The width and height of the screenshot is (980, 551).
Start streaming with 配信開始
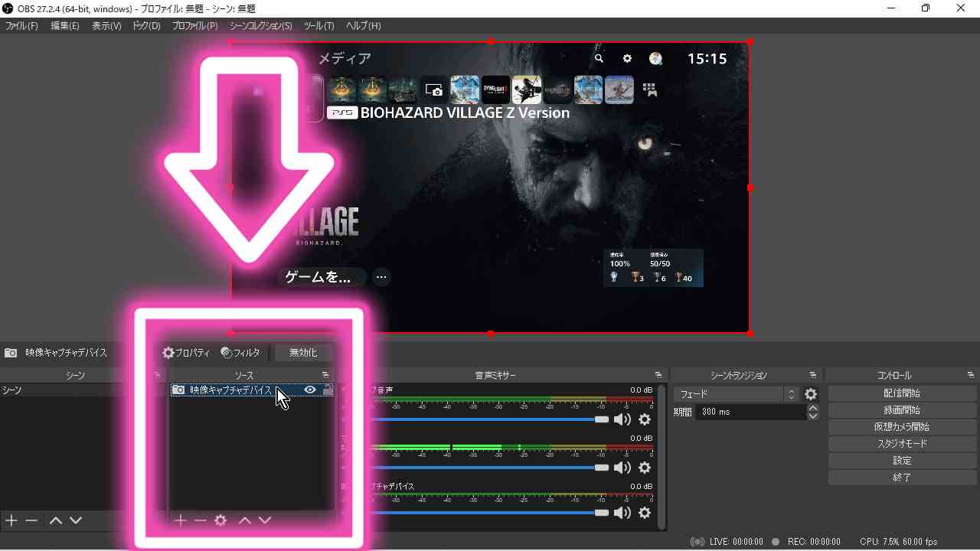pos(902,393)
